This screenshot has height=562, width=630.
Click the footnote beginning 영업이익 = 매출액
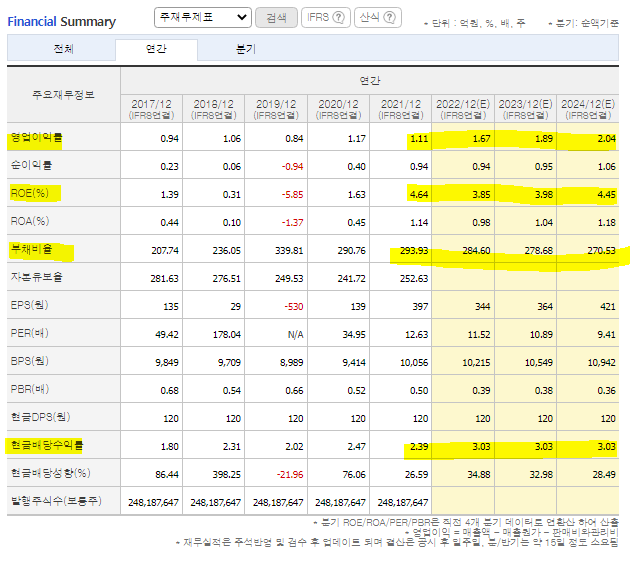[511, 532]
